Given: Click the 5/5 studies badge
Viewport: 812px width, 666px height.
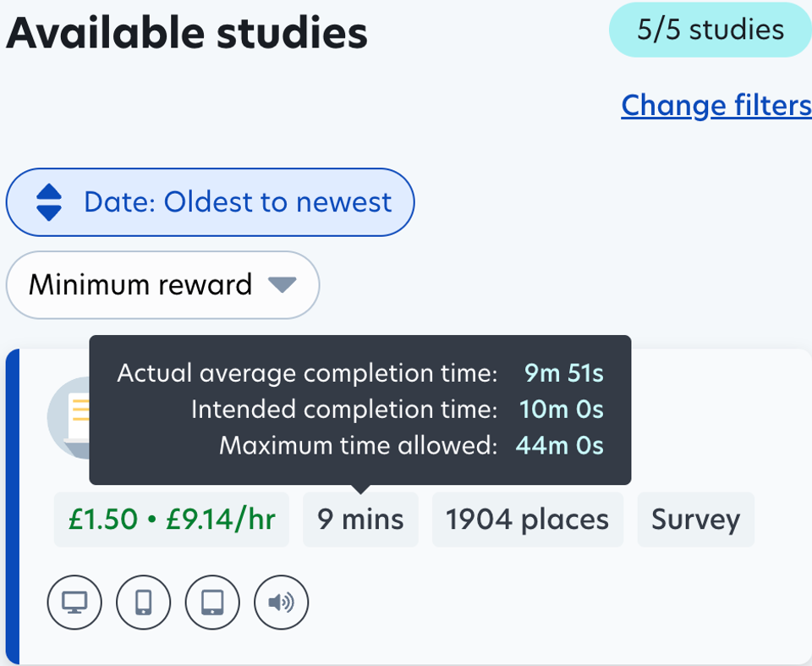Looking at the screenshot, I should click(710, 30).
